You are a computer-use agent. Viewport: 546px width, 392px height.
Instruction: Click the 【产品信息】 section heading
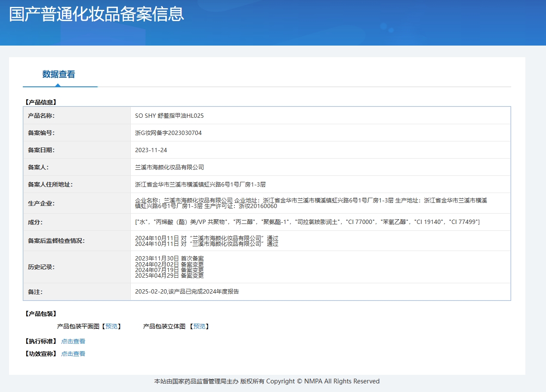(x=41, y=102)
